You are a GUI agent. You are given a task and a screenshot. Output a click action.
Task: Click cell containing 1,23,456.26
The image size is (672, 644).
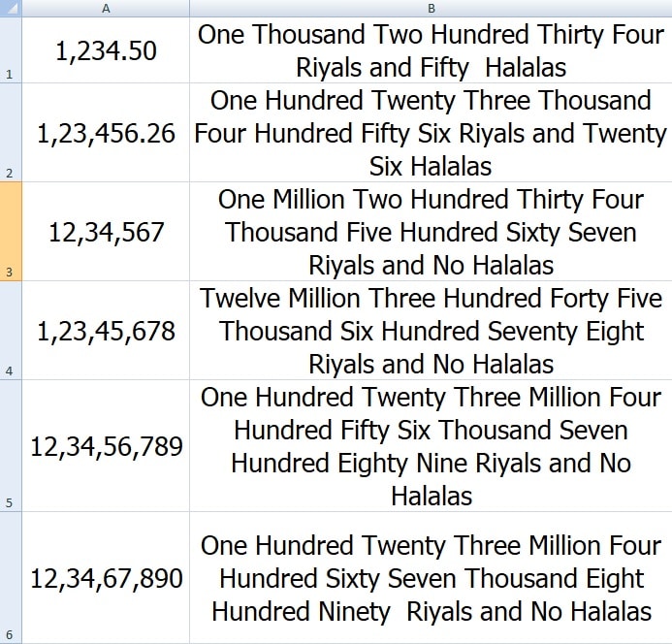tap(106, 133)
